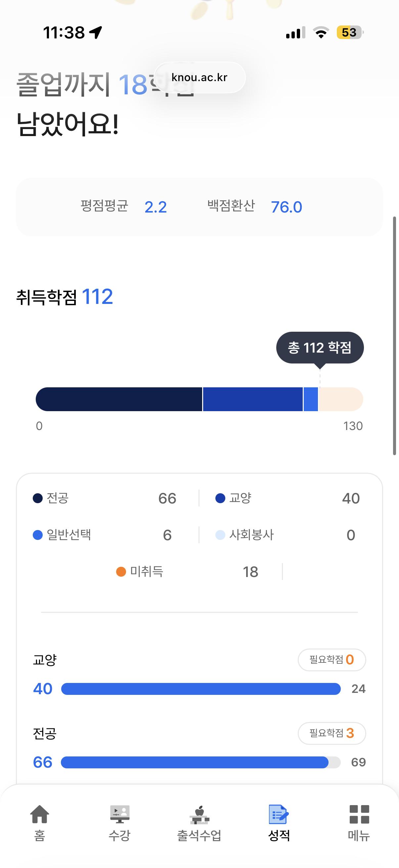Screen dimensions: 399x868
Task: Select the 성적 grades document icon
Action: pos(279,814)
